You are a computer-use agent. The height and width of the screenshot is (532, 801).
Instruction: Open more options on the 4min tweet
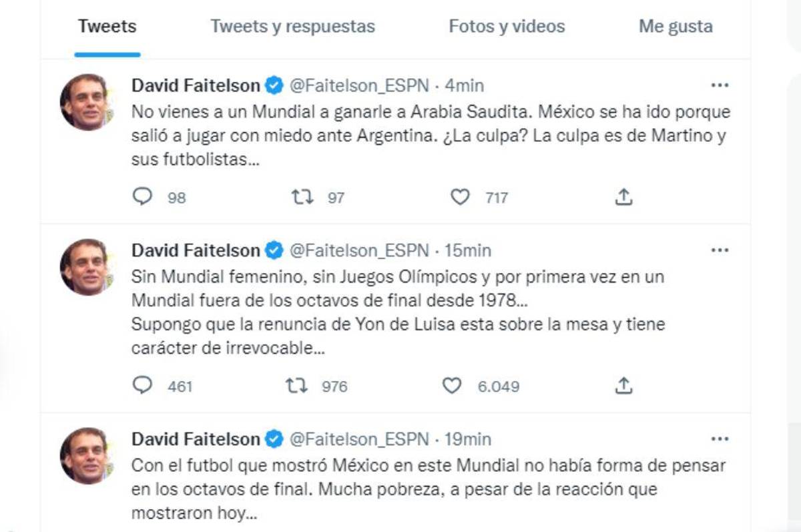720,85
